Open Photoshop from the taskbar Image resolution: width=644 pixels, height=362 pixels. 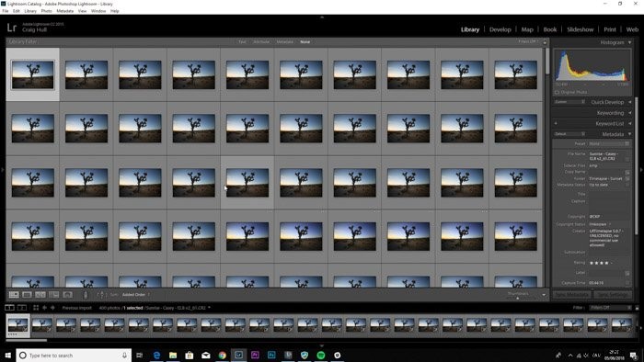[271, 355]
